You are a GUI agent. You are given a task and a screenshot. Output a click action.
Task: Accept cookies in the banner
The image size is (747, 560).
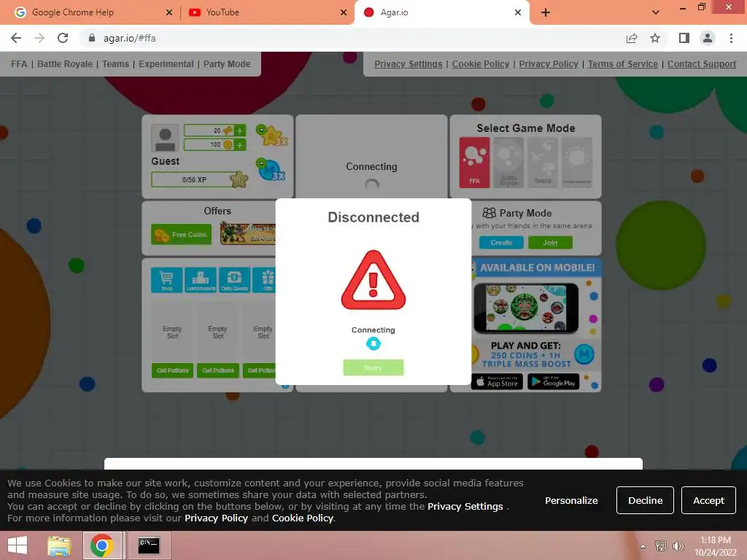[x=708, y=500]
